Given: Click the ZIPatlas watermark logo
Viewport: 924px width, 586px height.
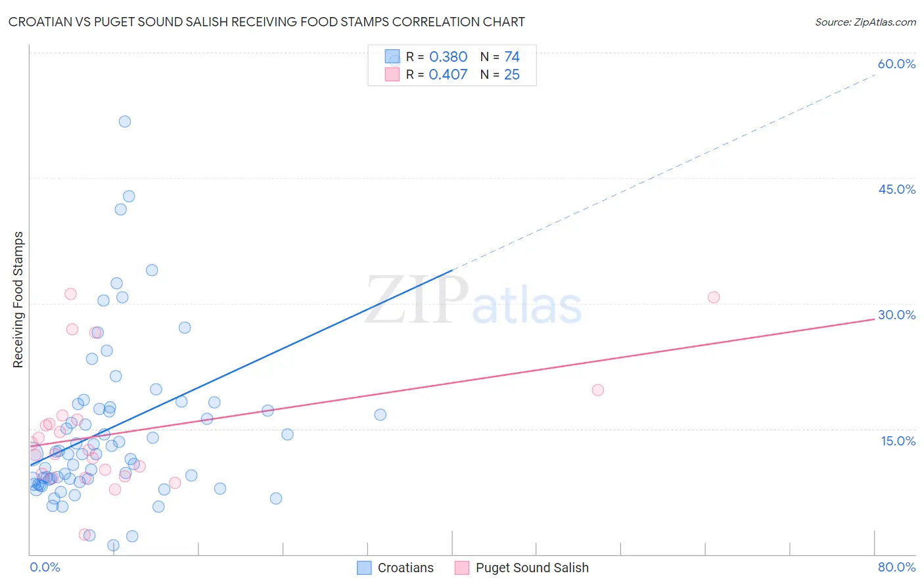Looking at the screenshot, I should tap(474, 300).
